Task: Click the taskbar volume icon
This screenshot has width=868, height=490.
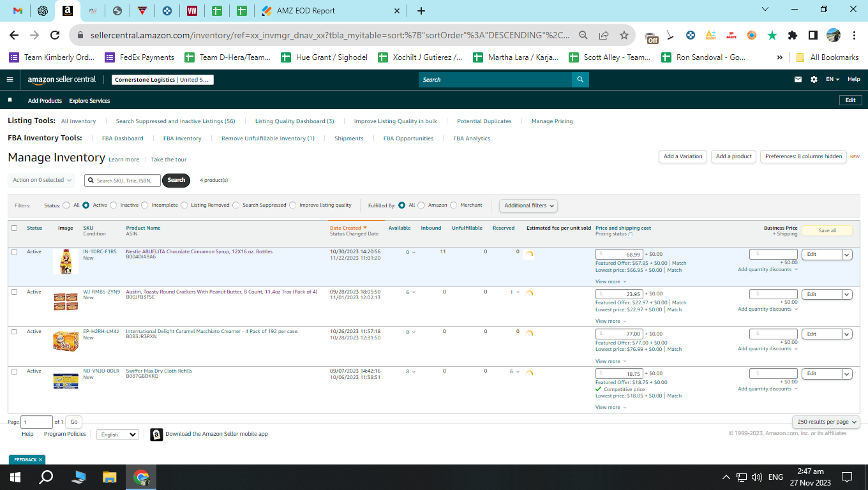Action: 757,477
